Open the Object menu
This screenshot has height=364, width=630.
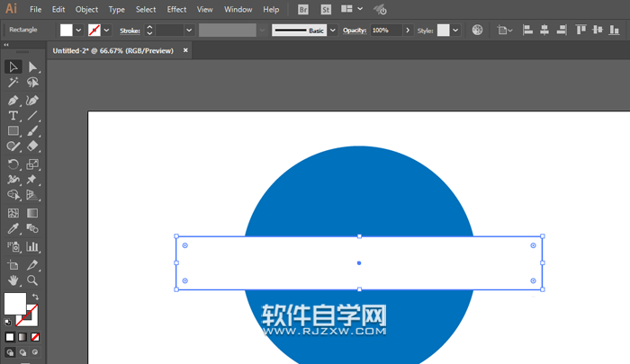(86, 9)
